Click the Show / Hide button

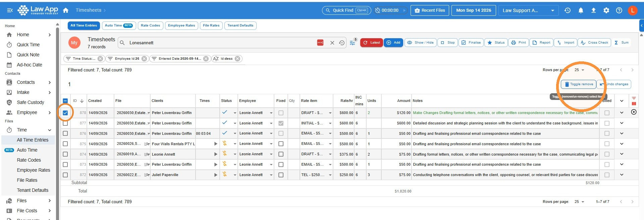[421, 43]
